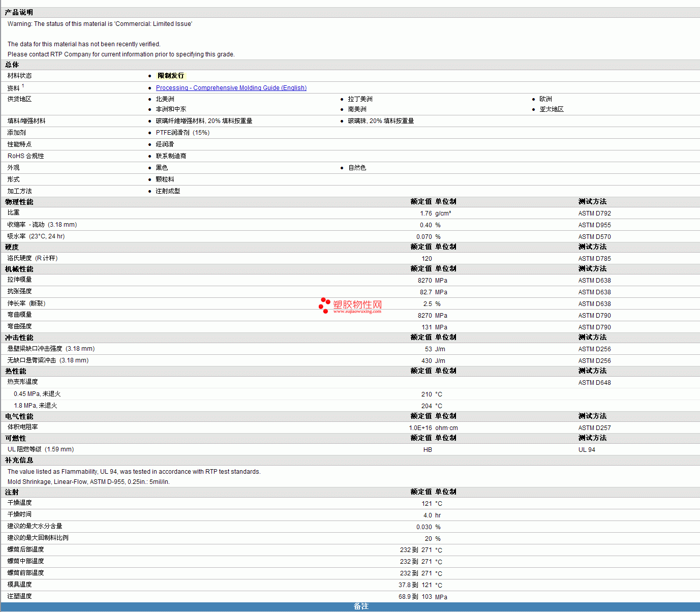Click the 亚太地区 availability region item
Screen dimensions: 700x612
coord(552,109)
